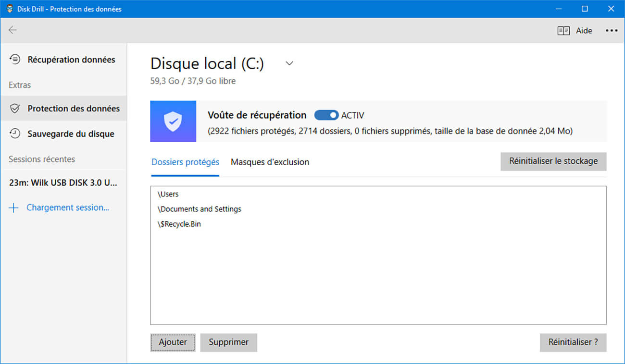This screenshot has height=364, width=625.
Task: Select Récupération données in the sidebar
Action: pos(71,59)
